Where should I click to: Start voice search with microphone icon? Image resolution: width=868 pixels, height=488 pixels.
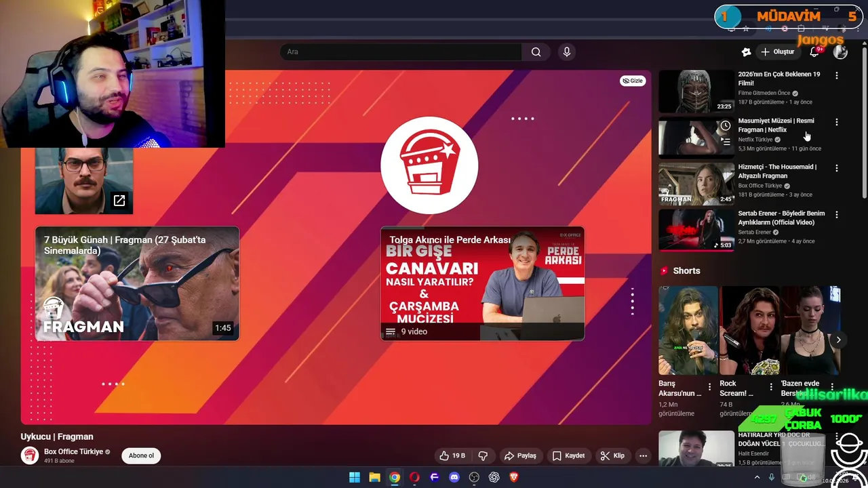pyautogui.click(x=567, y=52)
